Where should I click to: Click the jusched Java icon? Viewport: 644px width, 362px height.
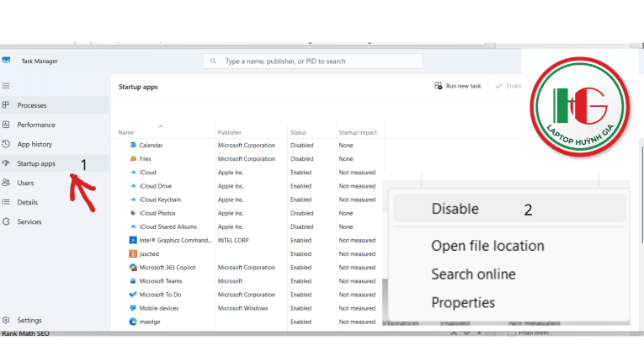tap(133, 253)
